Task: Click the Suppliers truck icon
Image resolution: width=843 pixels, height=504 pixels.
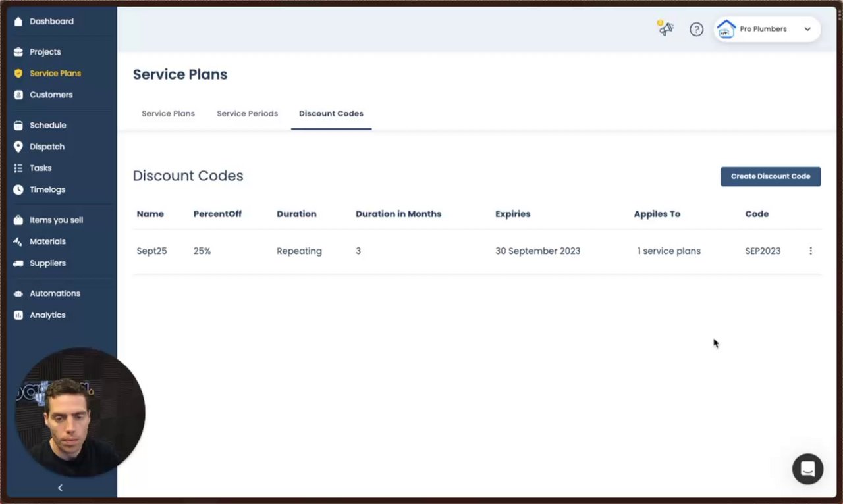Action: click(18, 263)
